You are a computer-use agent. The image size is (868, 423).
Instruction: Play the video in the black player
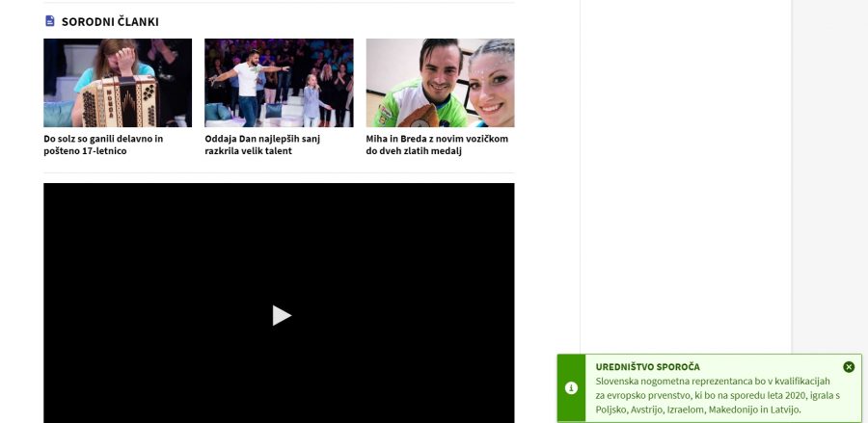point(282,315)
